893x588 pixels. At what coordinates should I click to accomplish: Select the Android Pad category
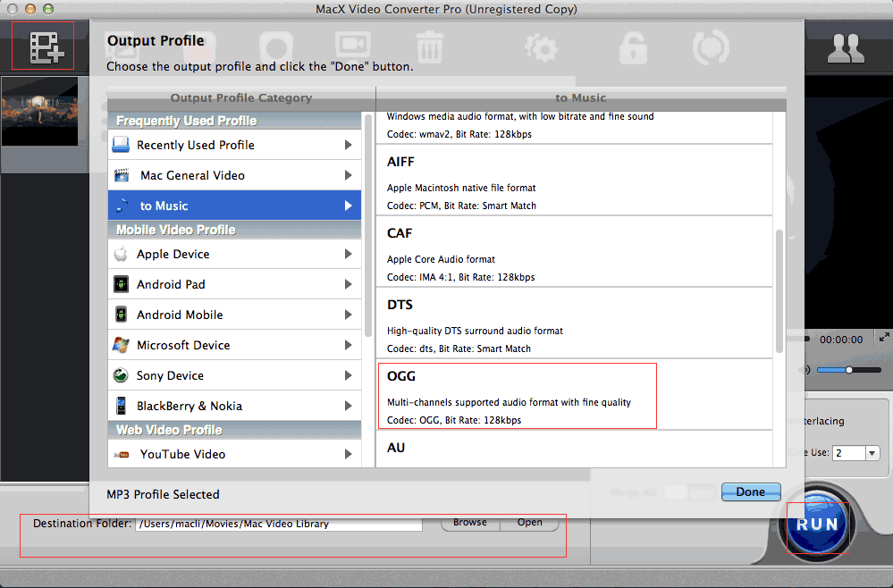point(234,284)
